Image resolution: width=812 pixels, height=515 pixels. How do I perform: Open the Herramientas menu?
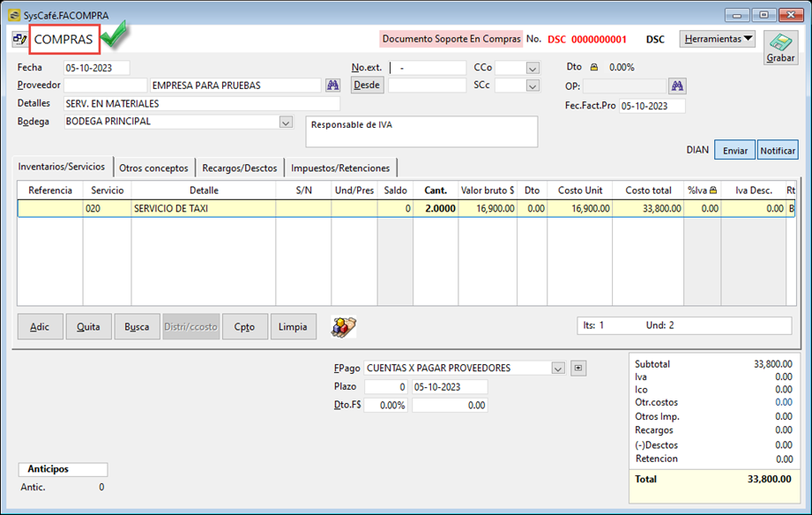coord(715,39)
